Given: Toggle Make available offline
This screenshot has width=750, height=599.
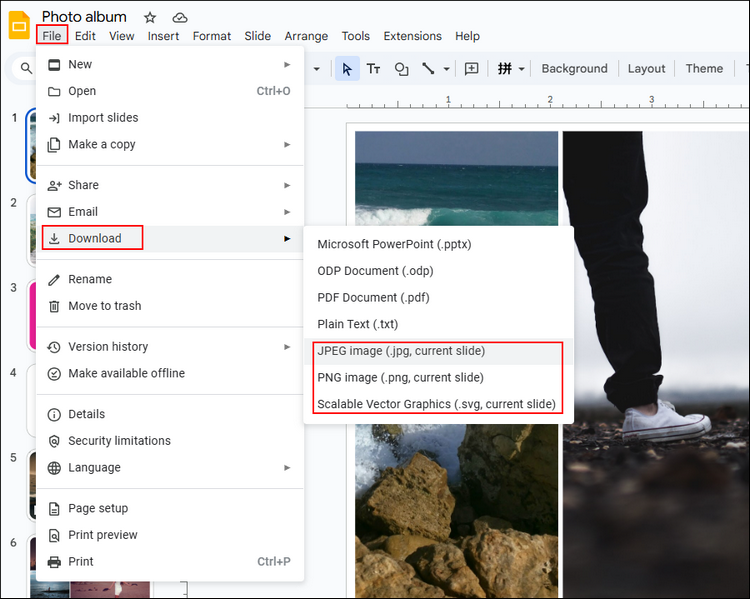Looking at the screenshot, I should [170, 373].
